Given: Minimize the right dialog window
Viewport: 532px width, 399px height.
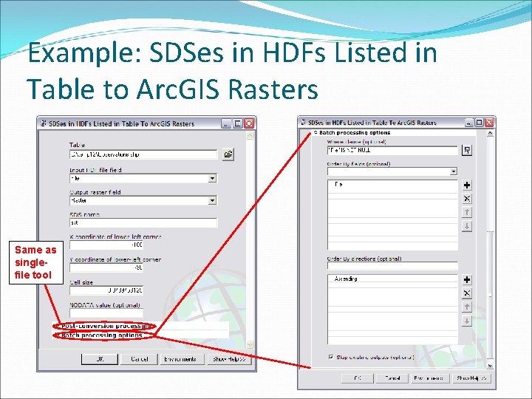Looking at the screenshot, I should tap(469, 123).
